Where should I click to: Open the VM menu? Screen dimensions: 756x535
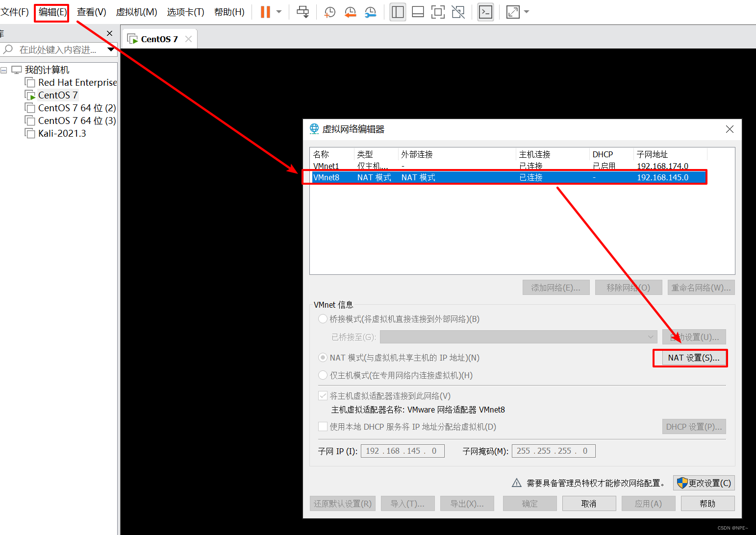pos(136,12)
